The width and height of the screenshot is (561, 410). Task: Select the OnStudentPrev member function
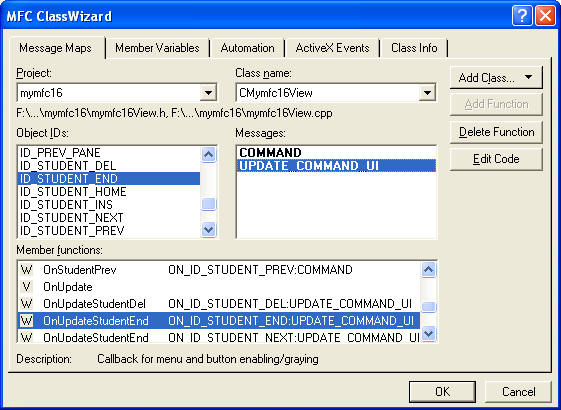219,270
